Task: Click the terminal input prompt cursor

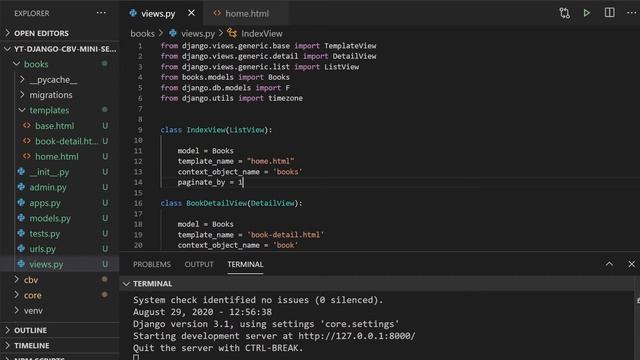Action: tap(136, 358)
